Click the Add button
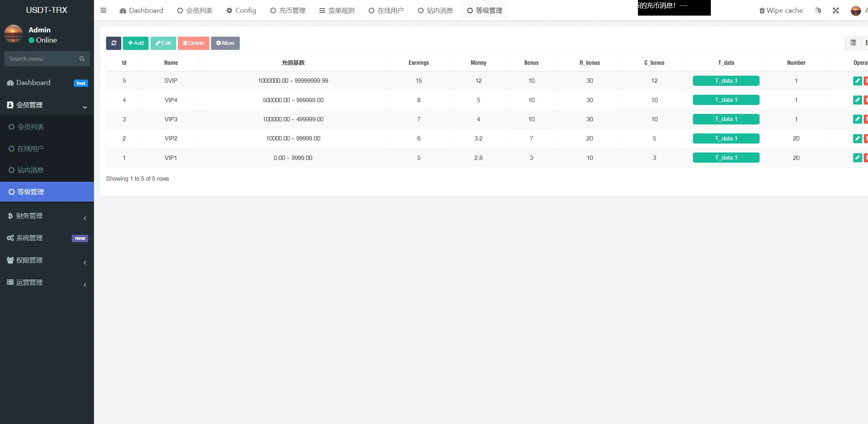The image size is (868, 424). pos(136,43)
